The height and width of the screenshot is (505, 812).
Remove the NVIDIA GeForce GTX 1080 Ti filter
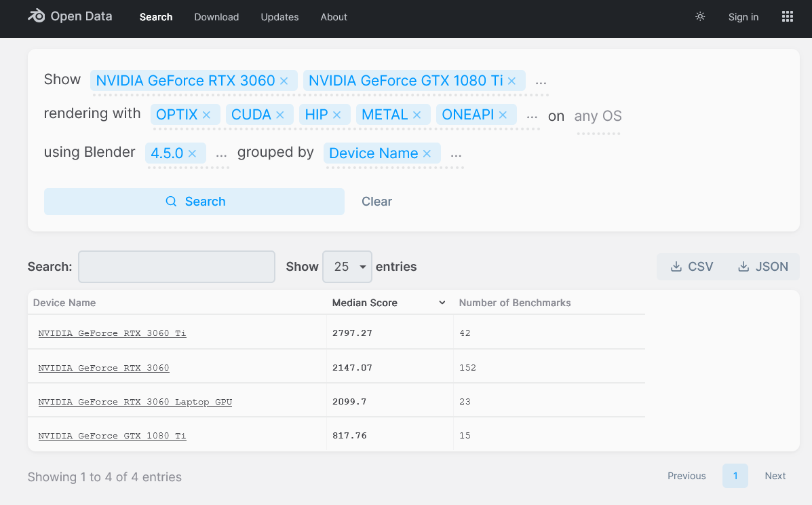tap(511, 81)
